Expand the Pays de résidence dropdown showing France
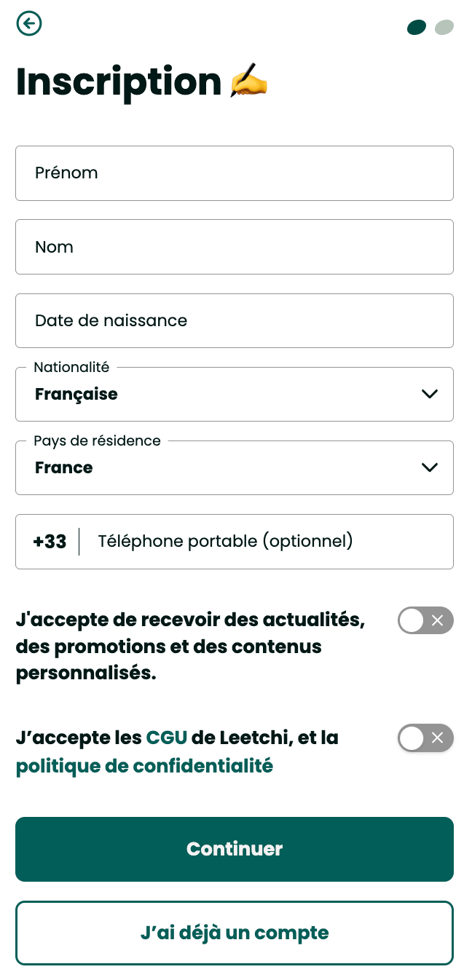The image size is (472, 980). [219, 467]
